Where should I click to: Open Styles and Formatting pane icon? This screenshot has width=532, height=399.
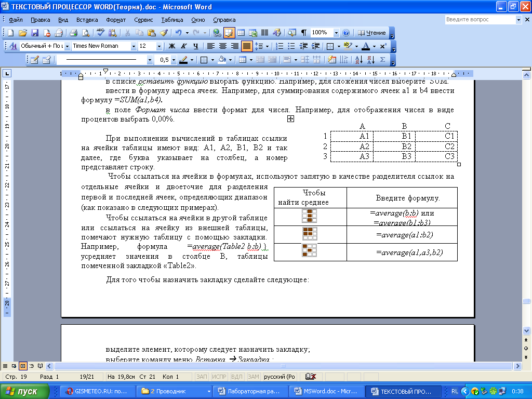coord(13,46)
